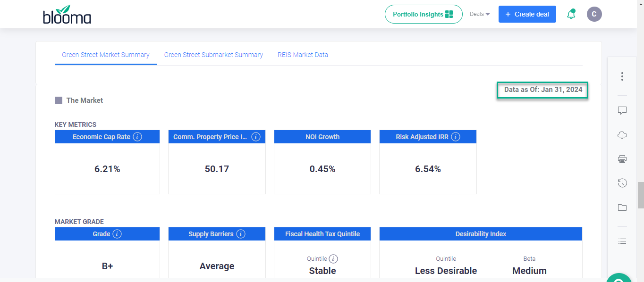The height and width of the screenshot is (282, 644).
Task: Open the three-dot more options menu
Action: [x=622, y=76]
